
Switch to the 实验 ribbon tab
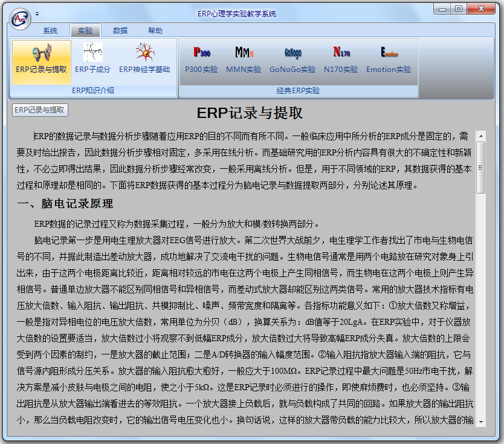click(85, 31)
